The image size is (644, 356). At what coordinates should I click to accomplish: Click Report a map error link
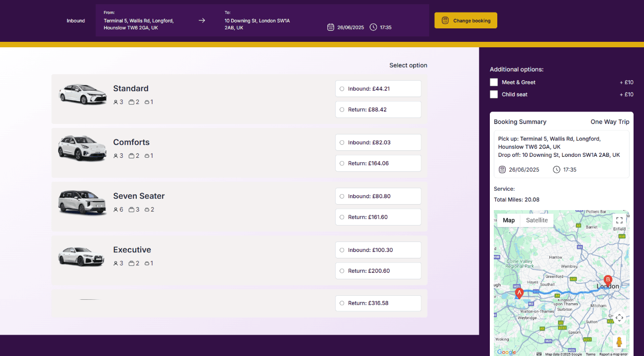pyautogui.click(x=613, y=354)
